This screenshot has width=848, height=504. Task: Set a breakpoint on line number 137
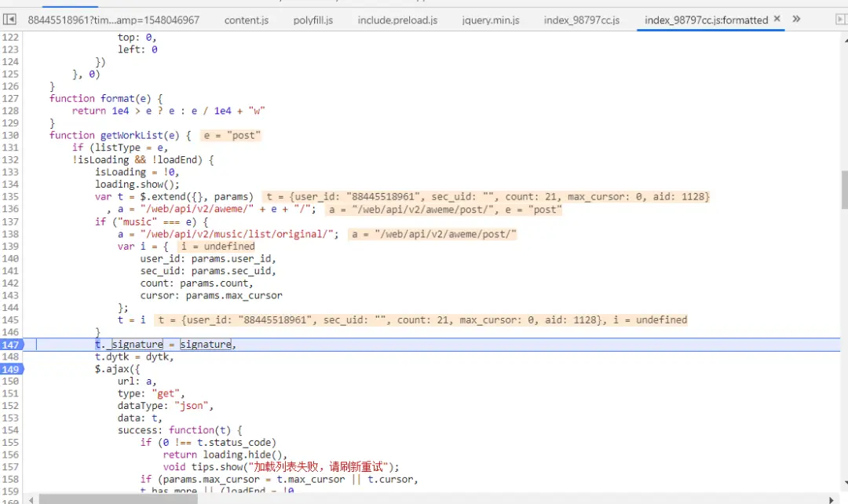pos(11,221)
